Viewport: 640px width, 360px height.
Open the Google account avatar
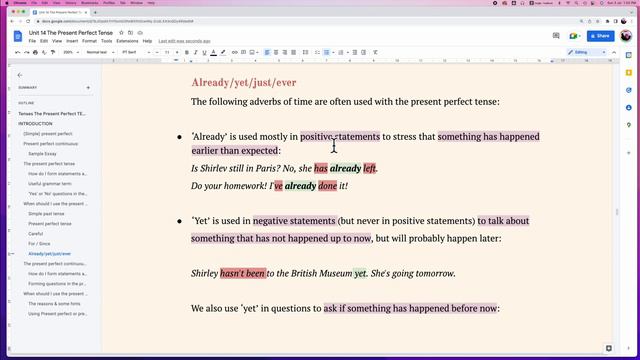point(626,36)
